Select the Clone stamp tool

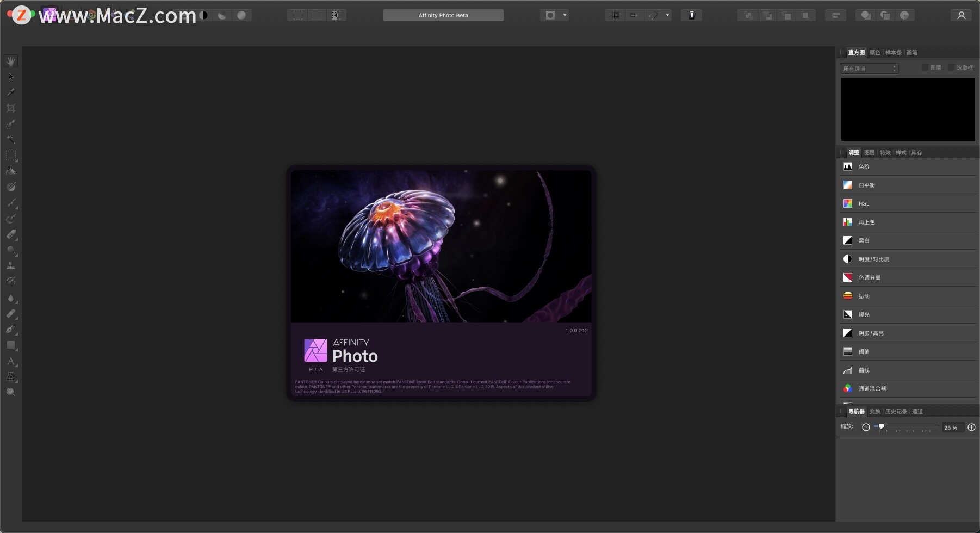coord(11,266)
